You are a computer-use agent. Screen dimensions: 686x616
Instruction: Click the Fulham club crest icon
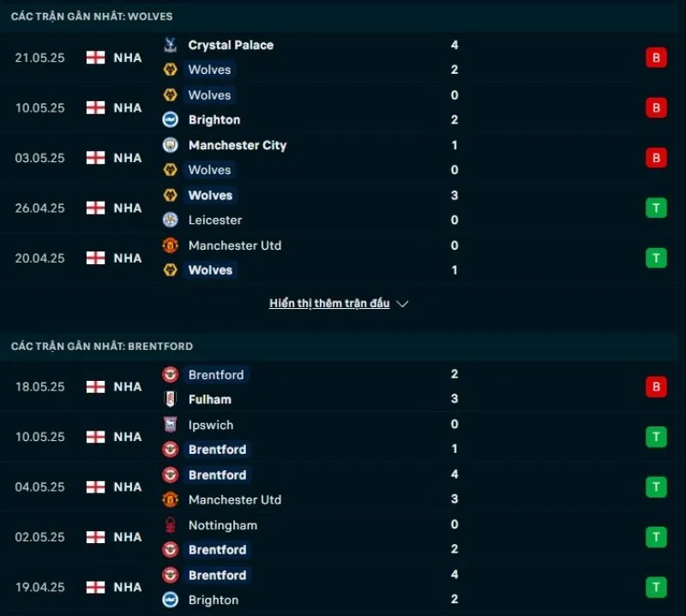coord(171,400)
